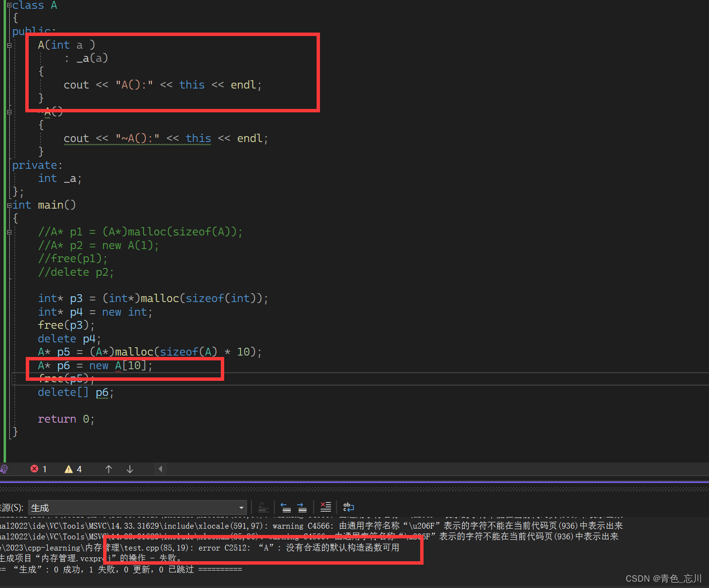
Task: Clear all output pane text
Action: (326, 507)
